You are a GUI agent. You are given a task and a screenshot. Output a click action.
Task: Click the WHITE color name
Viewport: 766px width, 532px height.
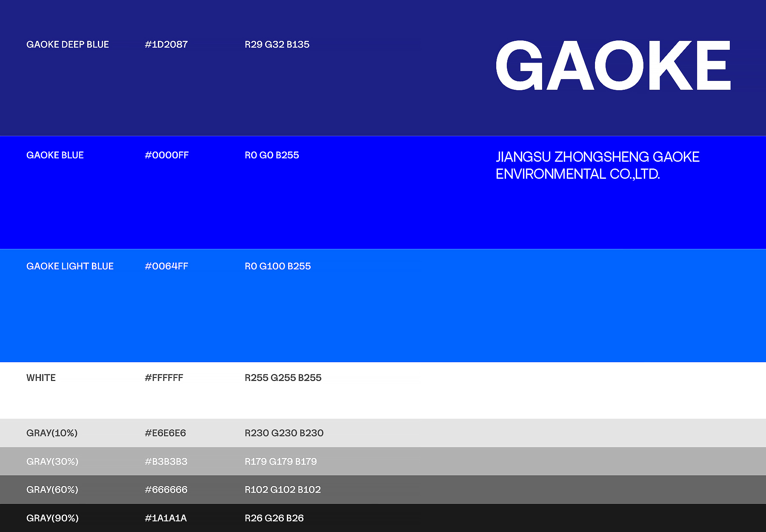coord(41,378)
